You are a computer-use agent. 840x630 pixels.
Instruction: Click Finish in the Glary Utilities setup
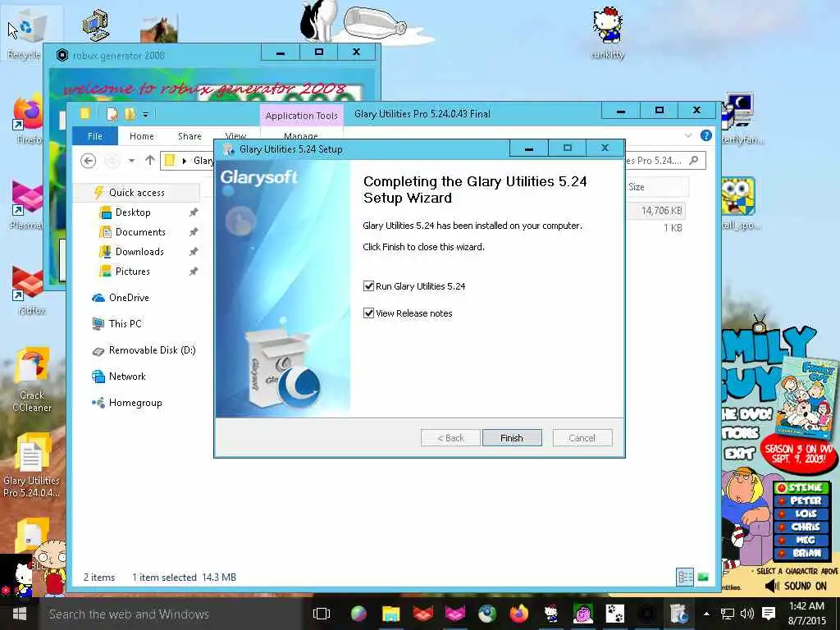[x=512, y=438]
